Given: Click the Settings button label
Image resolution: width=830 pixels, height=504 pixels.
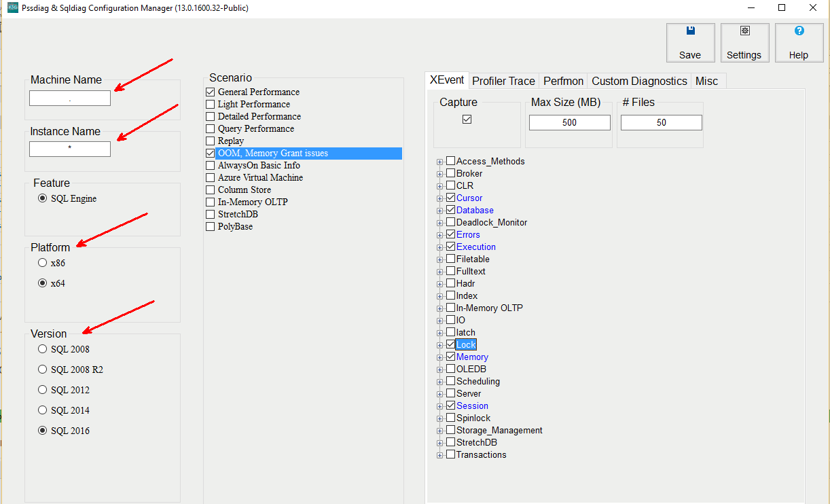Looking at the screenshot, I should tap(744, 55).
